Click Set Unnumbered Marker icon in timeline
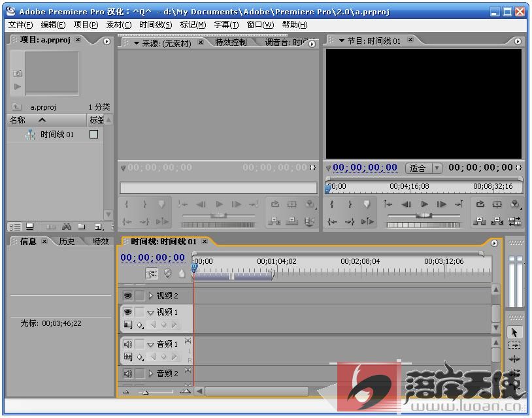The height and width of the screenshot is (418, 532). (182, 273)
